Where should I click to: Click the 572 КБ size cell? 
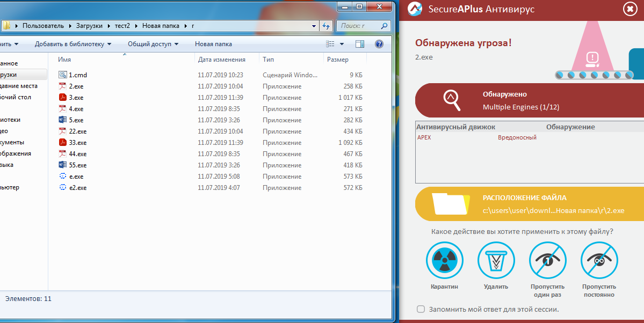click(353, 188)
